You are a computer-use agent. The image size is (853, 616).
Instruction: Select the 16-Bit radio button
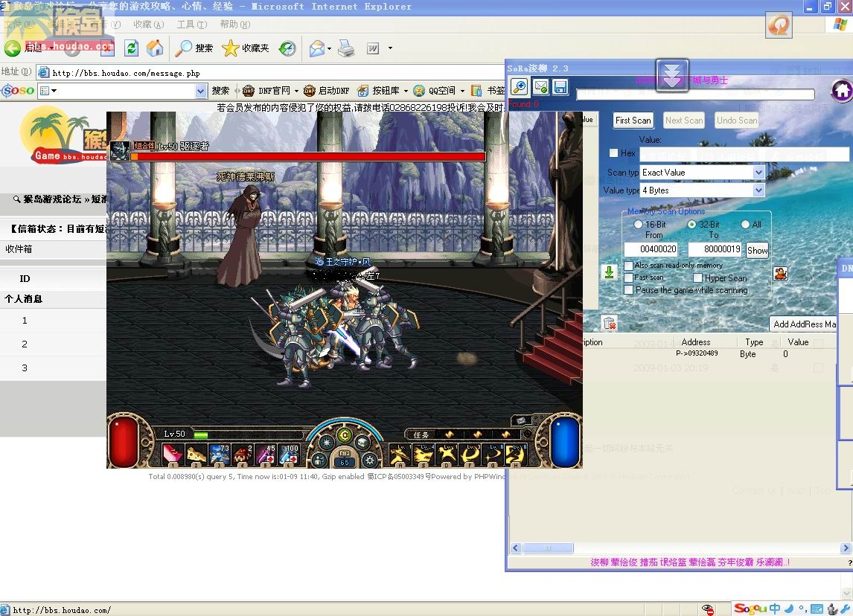[x=638, y=224]
